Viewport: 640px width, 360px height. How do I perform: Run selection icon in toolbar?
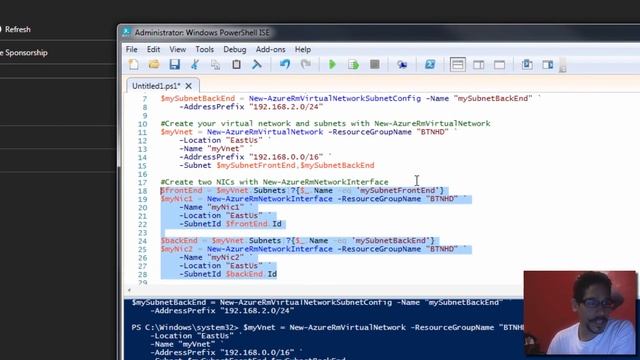point(353,64)
